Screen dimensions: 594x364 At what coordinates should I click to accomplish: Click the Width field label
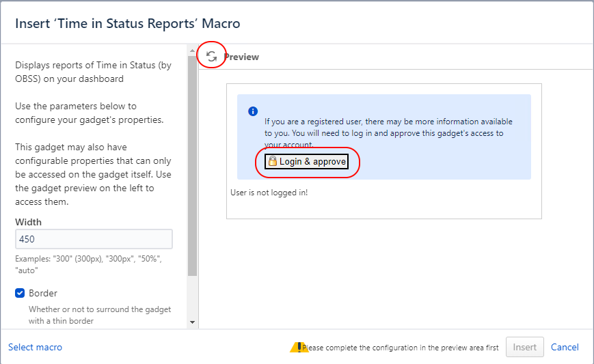click(29, 222)
